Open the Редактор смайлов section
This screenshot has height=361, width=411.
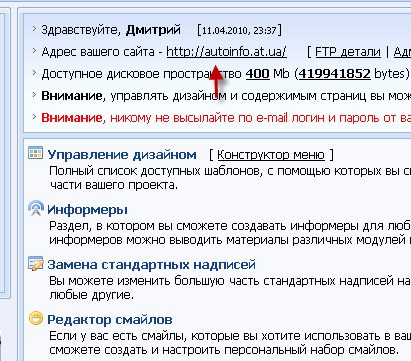(110, 320)
